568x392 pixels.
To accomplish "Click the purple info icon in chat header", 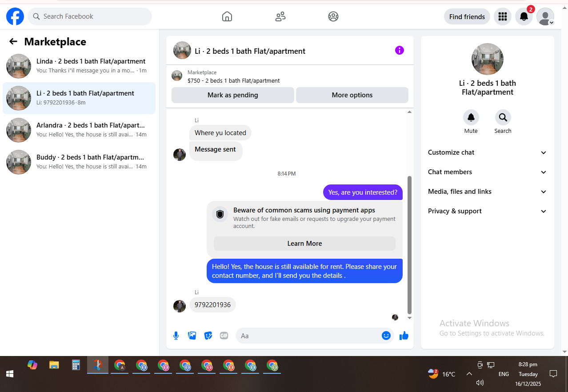I will 400,50.
